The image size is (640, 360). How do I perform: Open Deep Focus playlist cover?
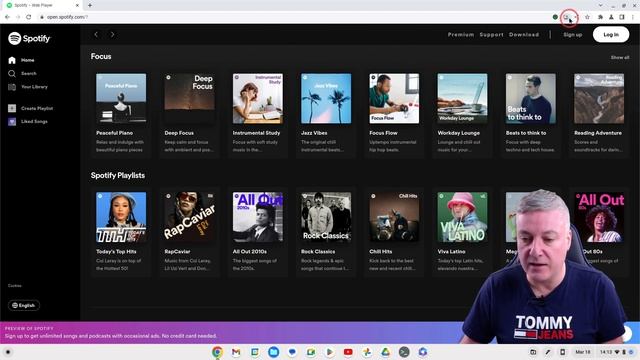click(x=189, y=98)
